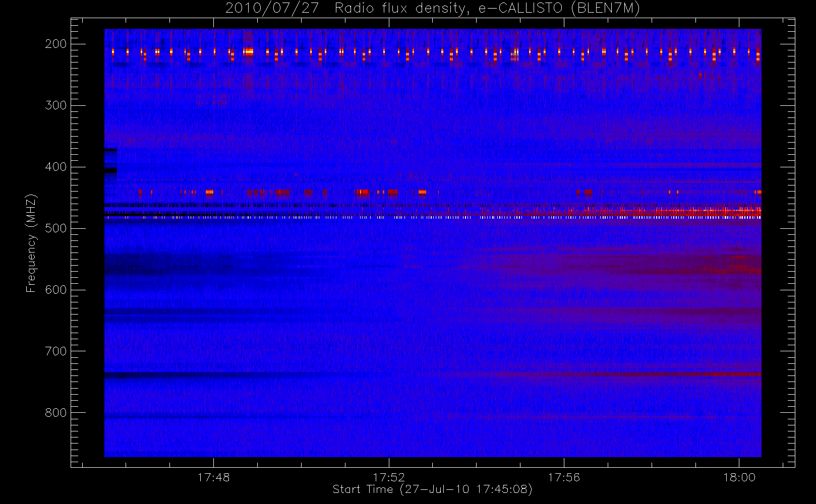Screen dimensions: 816x504
Task: Click the '17:56' time axis label
Action: [564, 477]
